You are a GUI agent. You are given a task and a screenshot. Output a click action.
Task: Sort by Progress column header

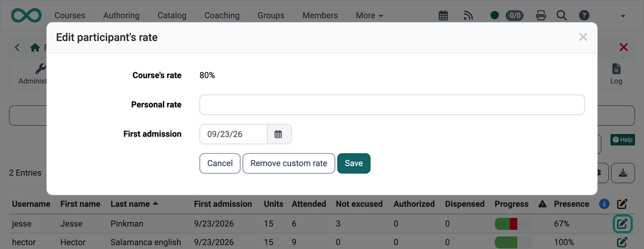point(511,204)
